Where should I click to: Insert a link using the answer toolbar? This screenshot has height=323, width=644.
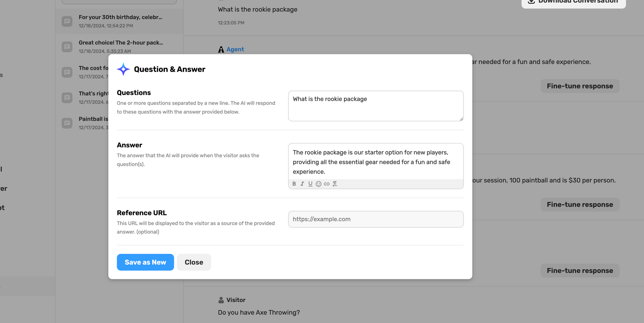[x=327, y=184]
